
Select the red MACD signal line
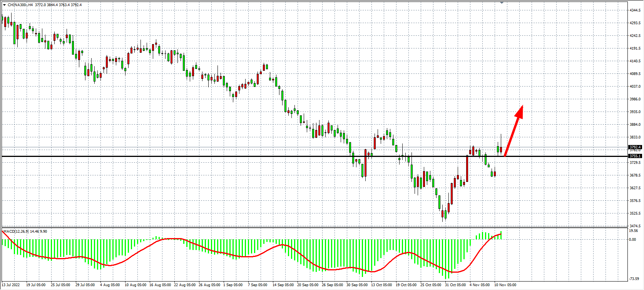[x=231, y=255]
